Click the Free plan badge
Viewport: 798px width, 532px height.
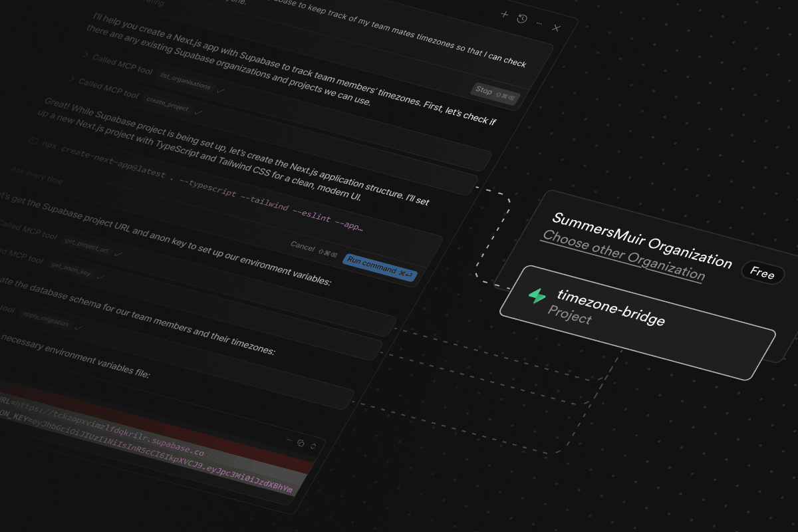coord(762,273)
